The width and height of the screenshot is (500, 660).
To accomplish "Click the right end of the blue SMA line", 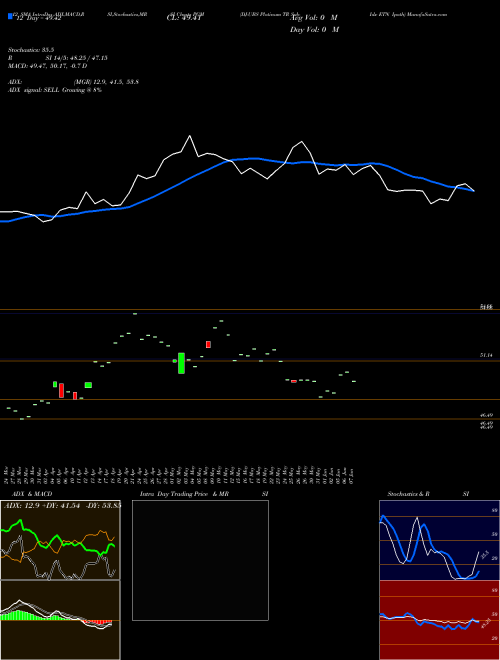I will click(473, 191).
